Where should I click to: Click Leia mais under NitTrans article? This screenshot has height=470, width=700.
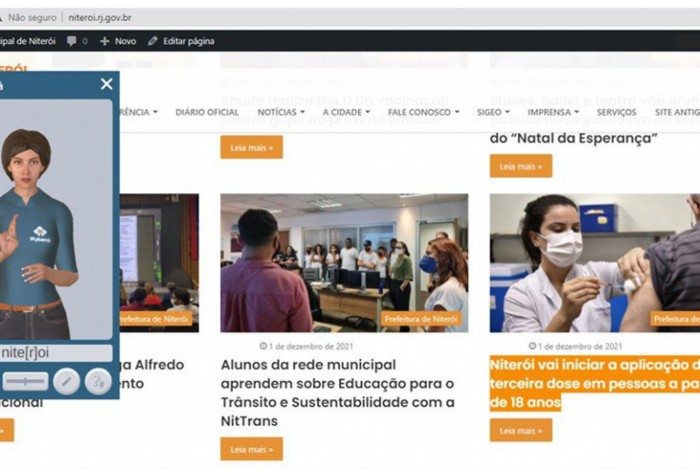(251, 449)
